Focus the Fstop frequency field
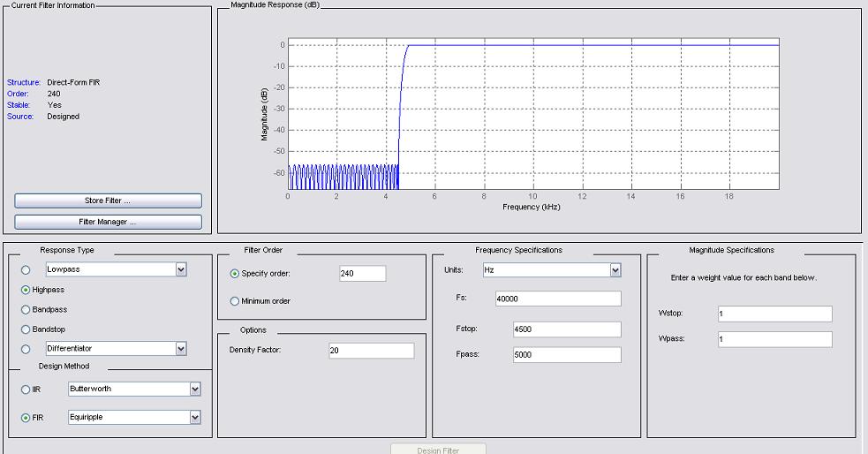 tap(566, 329)
